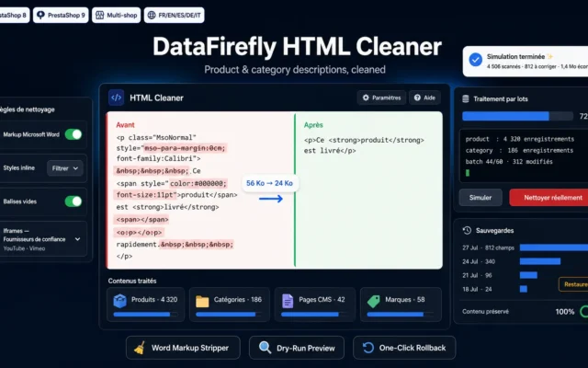This screenshot has width=588, height=368.
Task: Click the Avant label in code panel
Action: coord(125,125)
